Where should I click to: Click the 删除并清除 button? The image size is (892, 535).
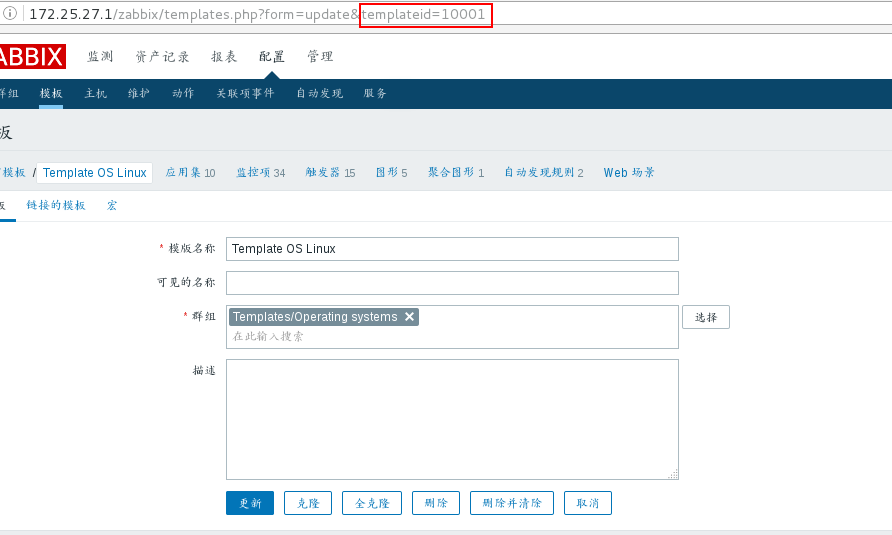tap(512, 503)
